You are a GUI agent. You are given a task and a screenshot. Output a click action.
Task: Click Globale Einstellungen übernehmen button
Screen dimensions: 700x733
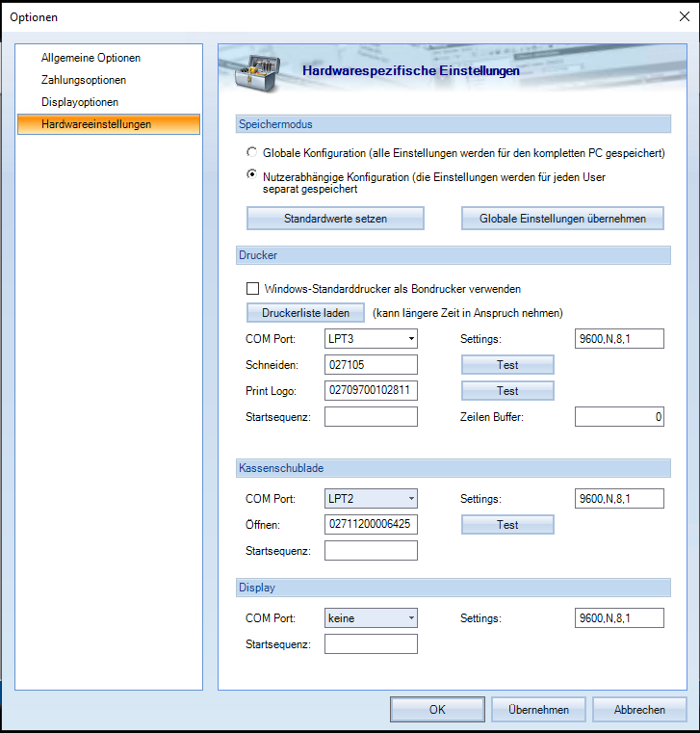tap(563, 219)
